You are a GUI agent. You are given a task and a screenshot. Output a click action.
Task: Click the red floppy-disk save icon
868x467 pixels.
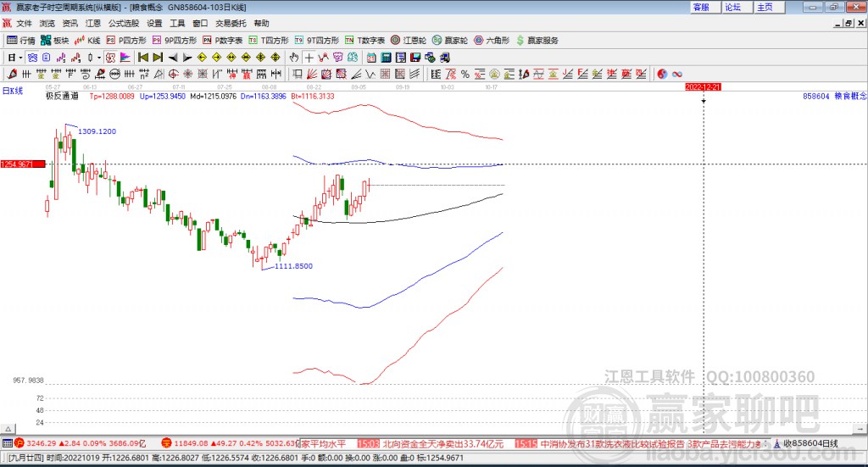coord(415,58)
